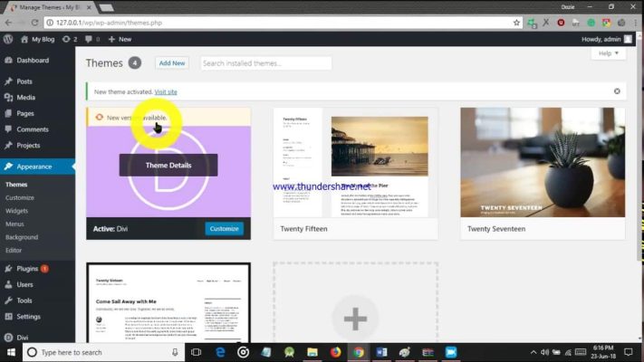Viewport: 644px width, 362px height.
Task: Open the updates icon showing 2
Action: coord(70,39)
